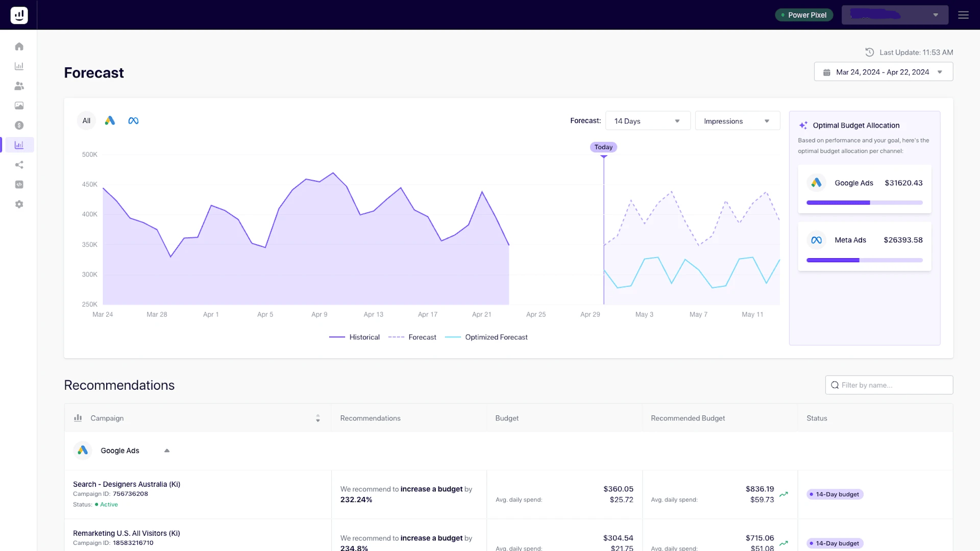
Task: Open the 14 Days forecast dropdown
Action: 647,121
